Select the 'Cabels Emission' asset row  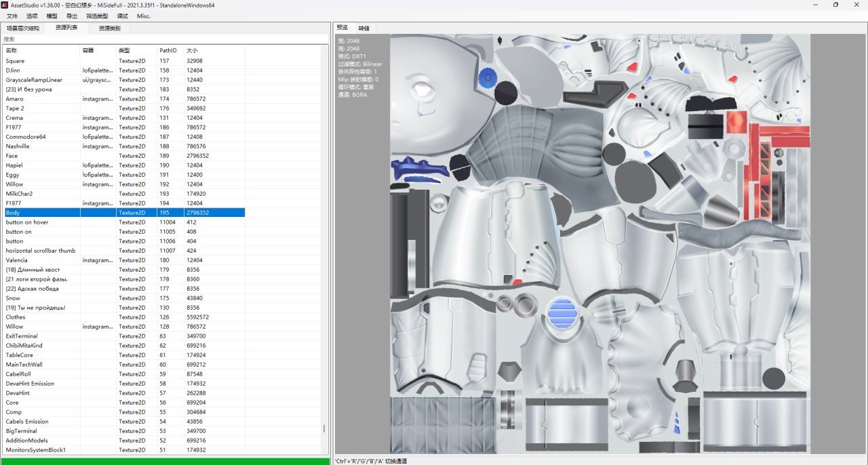click(x=124, y=422)
